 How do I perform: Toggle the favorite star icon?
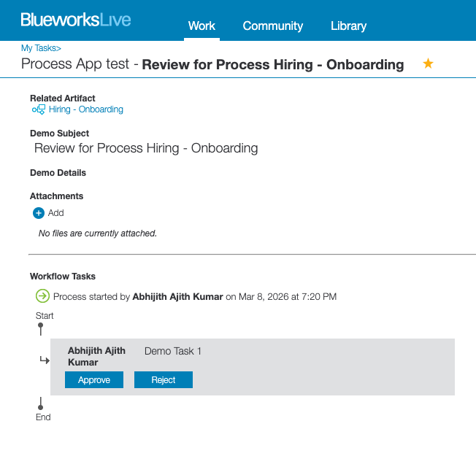[x=428, y=63]
